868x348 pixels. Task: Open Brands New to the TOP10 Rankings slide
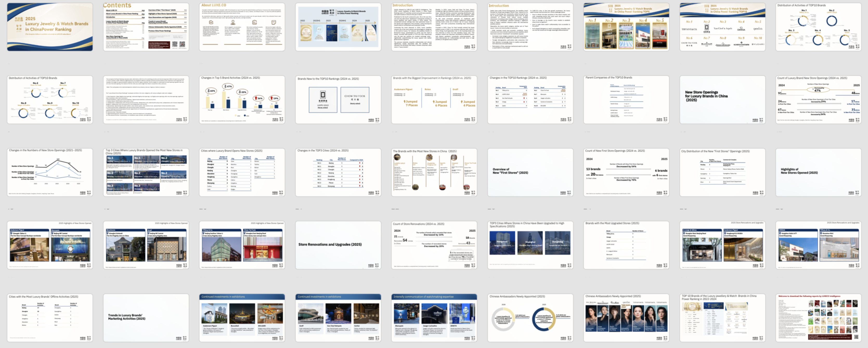338,100
